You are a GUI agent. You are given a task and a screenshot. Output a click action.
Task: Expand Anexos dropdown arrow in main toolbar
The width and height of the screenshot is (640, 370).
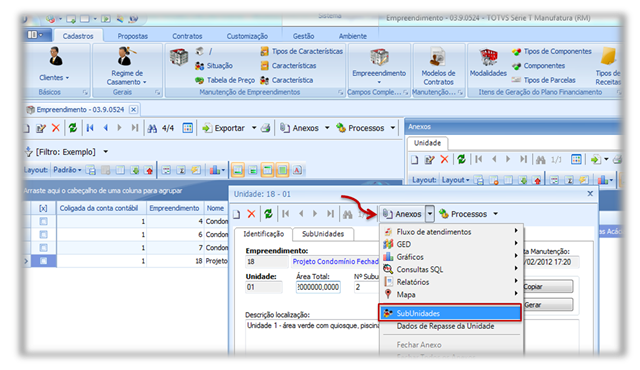(x=327, y=128)
